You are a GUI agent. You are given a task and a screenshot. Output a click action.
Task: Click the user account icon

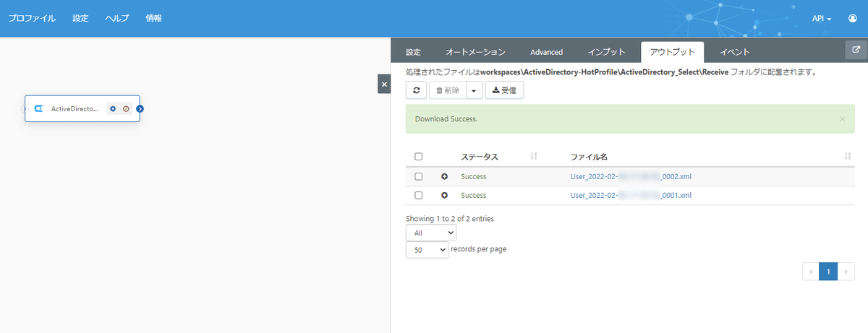pos(852,18)
